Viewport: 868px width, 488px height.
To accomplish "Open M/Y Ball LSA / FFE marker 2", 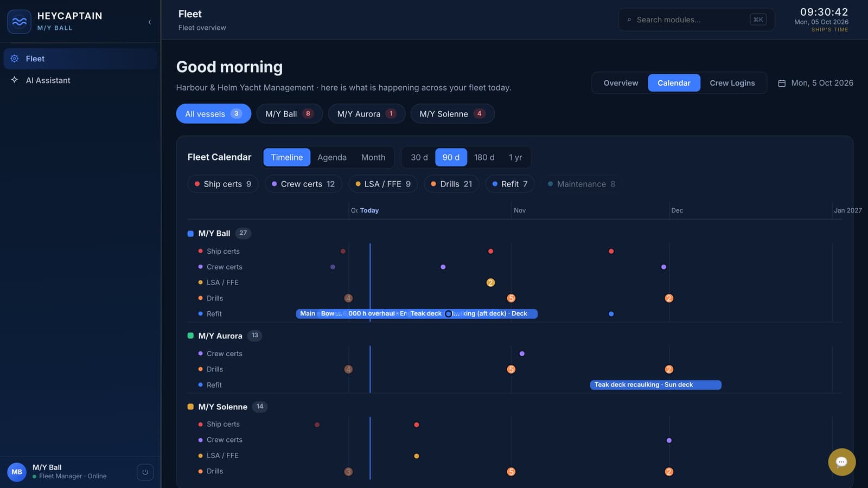I will [490, 282].
